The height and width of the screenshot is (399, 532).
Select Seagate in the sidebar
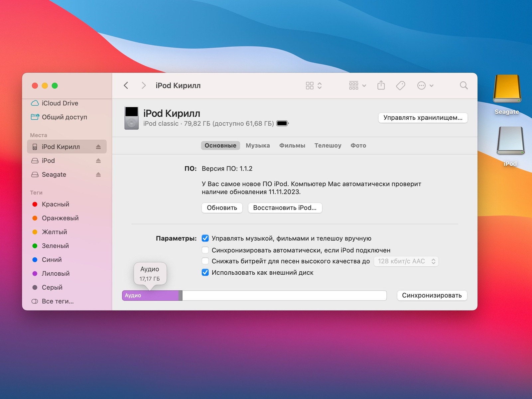pyautogui.click(x=66, y=175)
